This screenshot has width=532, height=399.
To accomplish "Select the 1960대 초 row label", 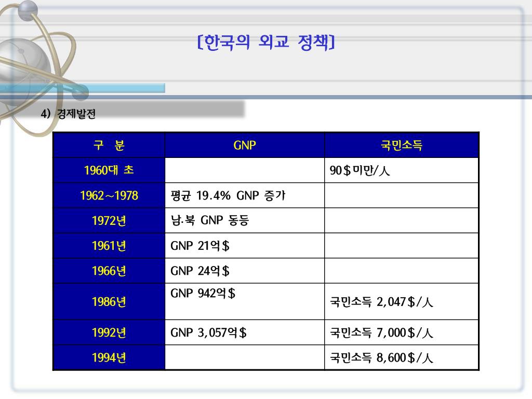I will coord(109,170).
